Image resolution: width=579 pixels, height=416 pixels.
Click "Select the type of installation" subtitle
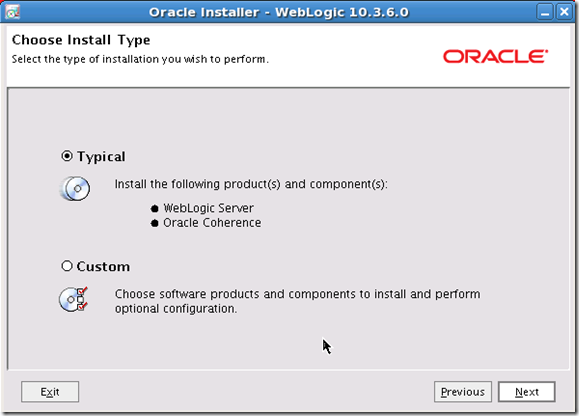click(x=140, y=59)
